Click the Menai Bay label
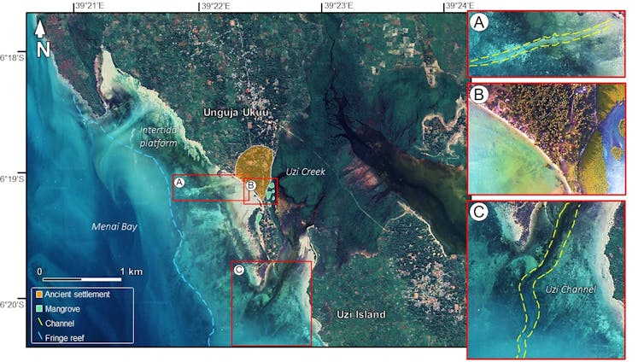 pyautogui.click(x=113, y=226)
